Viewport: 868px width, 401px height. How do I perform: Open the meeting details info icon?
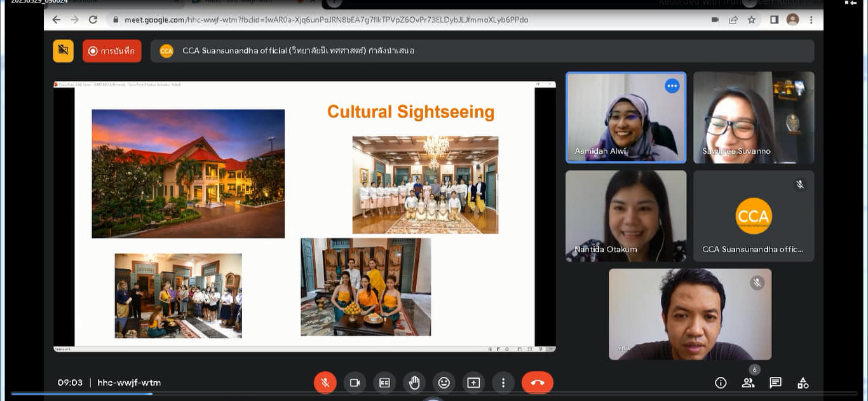coord(721,383)
